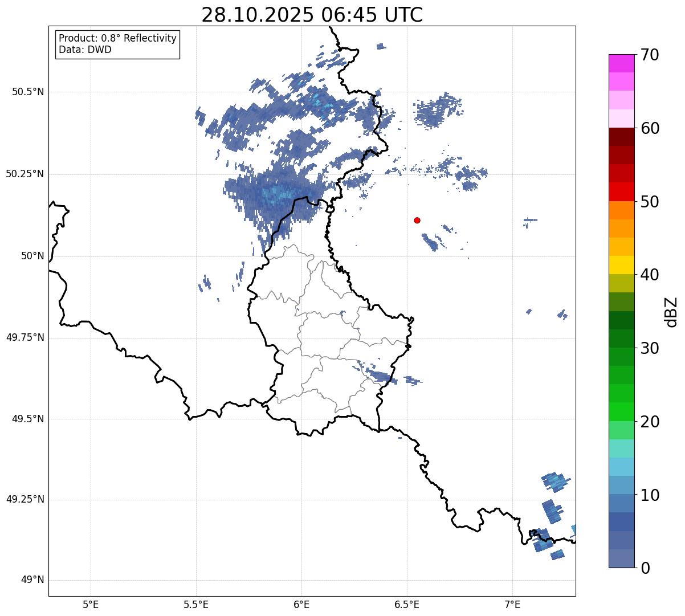Click the latitude label 49.25°N

click(25, 500)
